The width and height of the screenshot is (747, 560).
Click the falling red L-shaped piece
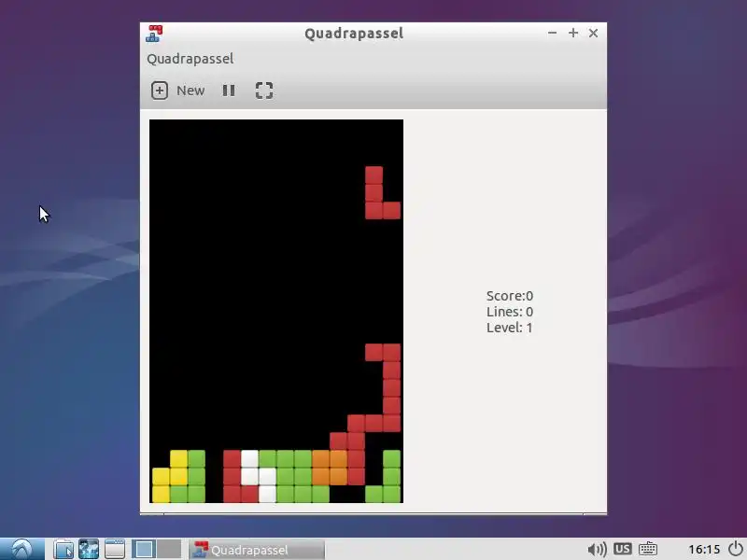click(374, 193)
